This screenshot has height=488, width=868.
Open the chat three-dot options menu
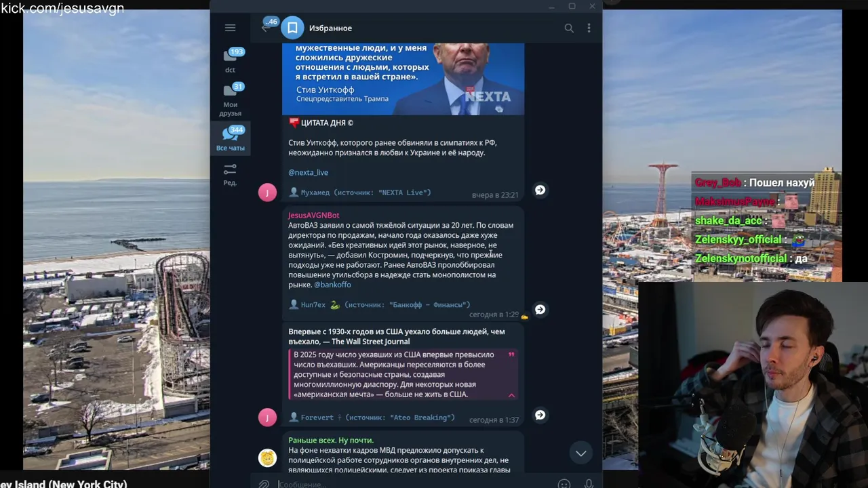[589, 28]
